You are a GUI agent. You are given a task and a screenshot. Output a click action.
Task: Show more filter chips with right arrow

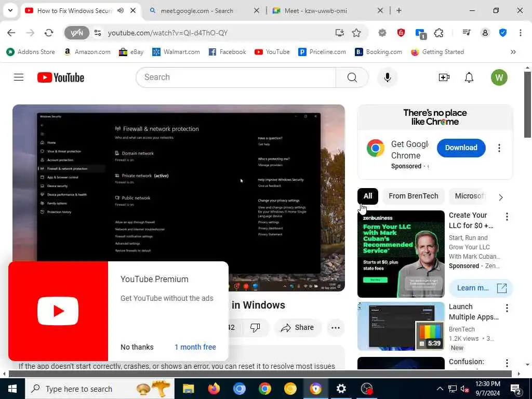500,197
